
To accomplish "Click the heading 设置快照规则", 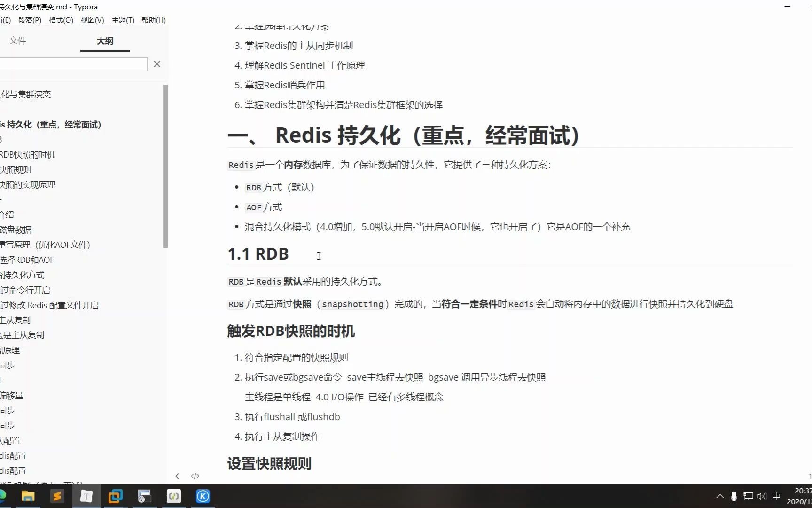I will click(x=269, y=464).
